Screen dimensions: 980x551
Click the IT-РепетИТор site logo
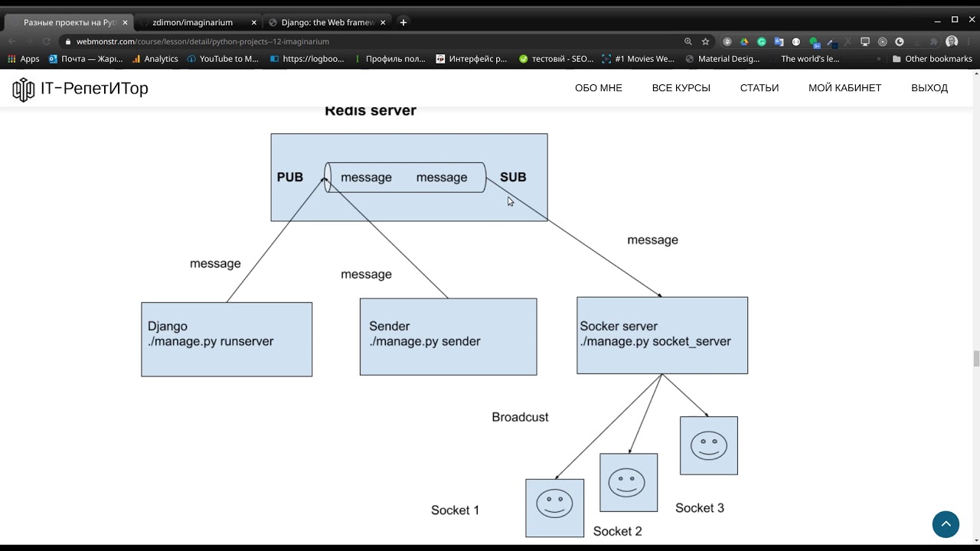pos(80,89)
